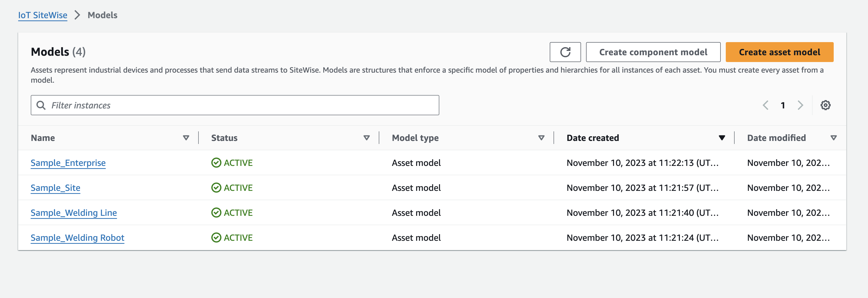Viewport: 868px width, 298px height.
Task: Click Create asset model button
Action: click(x=779, y=52)
